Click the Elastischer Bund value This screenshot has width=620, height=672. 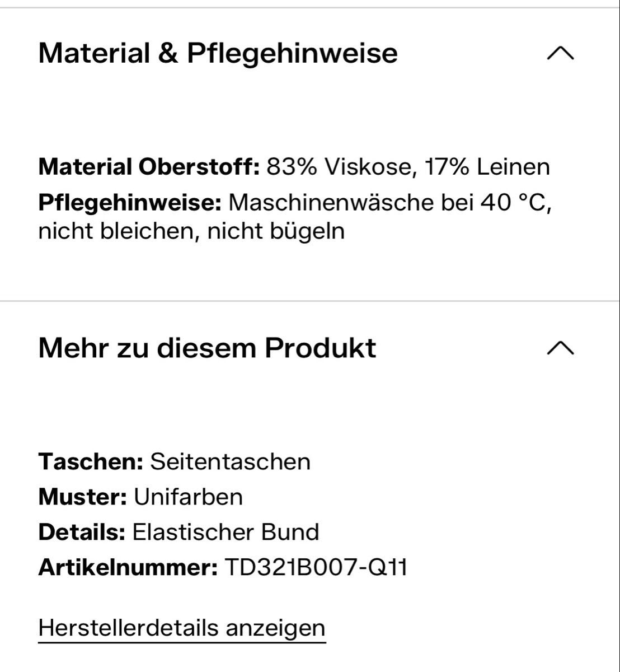pyautogui.click(x=226, y=532)
